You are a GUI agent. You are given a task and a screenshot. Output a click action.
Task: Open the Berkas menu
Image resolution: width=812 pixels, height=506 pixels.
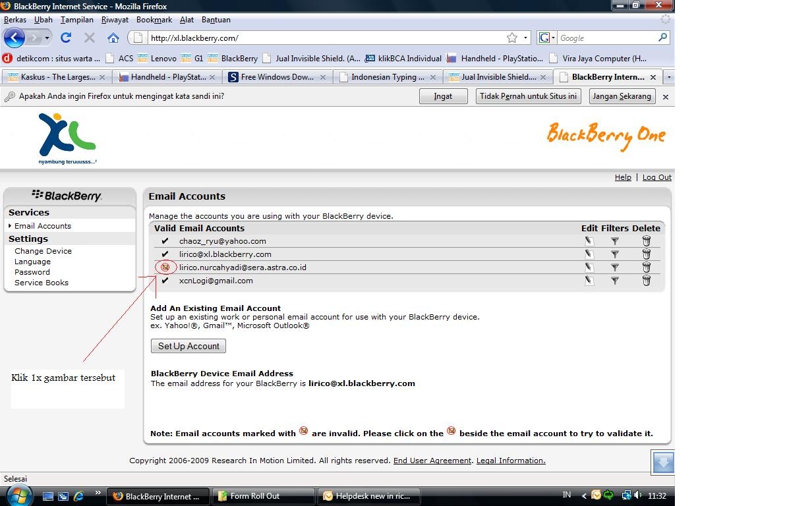(15, 20)
